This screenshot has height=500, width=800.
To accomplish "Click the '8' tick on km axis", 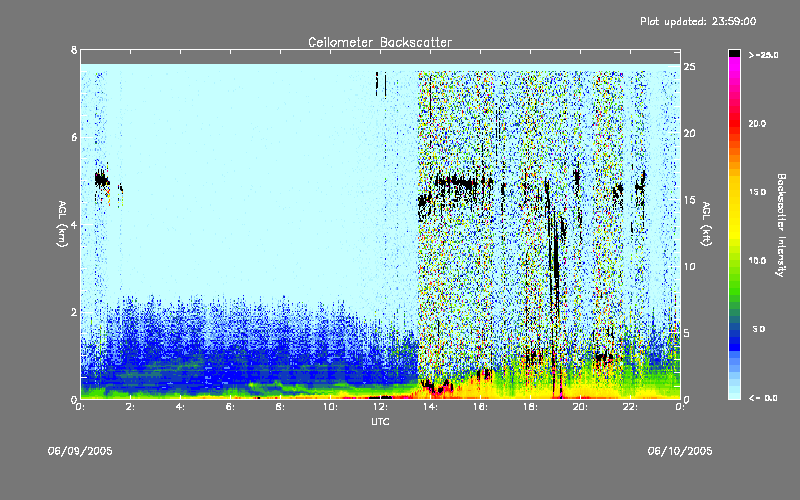I will (74, 50).
